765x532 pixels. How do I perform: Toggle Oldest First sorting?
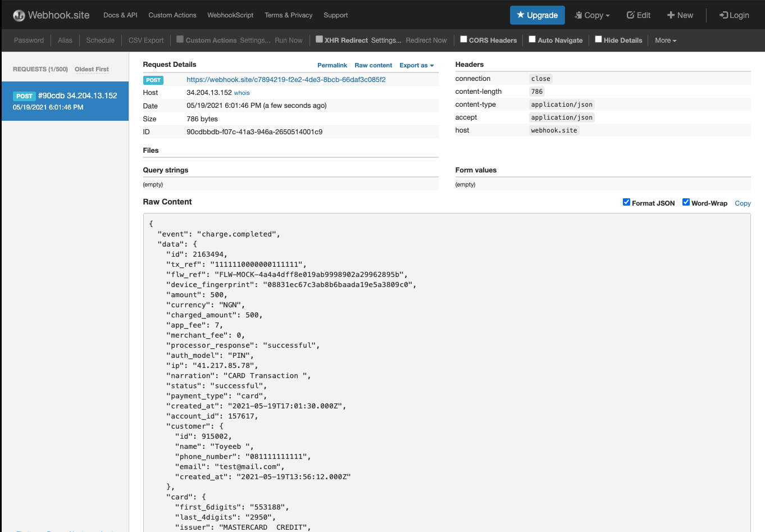pos(92,69)
